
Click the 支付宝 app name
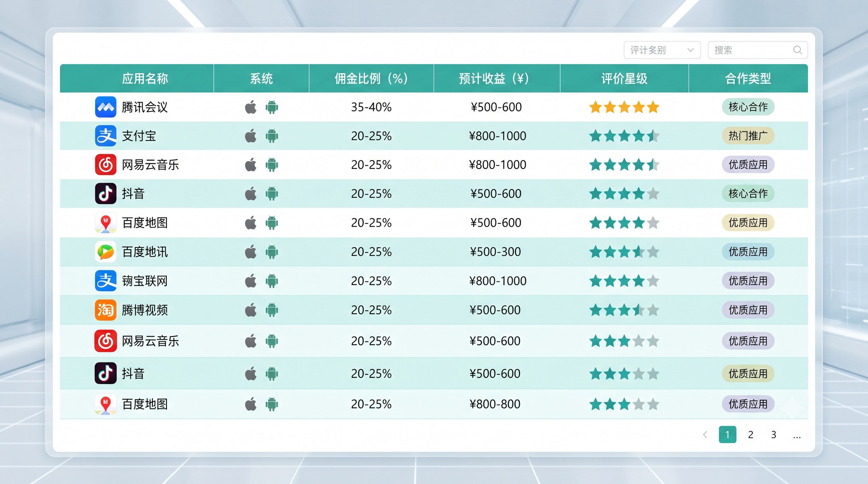tap(139, 136)
